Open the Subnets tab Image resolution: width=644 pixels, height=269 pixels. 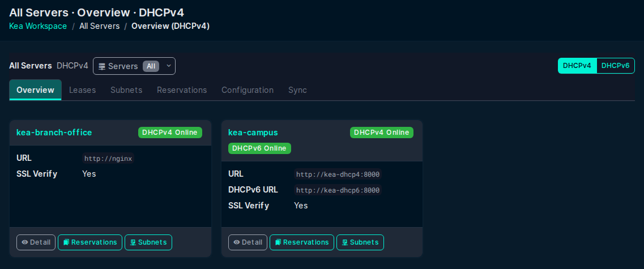(x=126, y=90)
